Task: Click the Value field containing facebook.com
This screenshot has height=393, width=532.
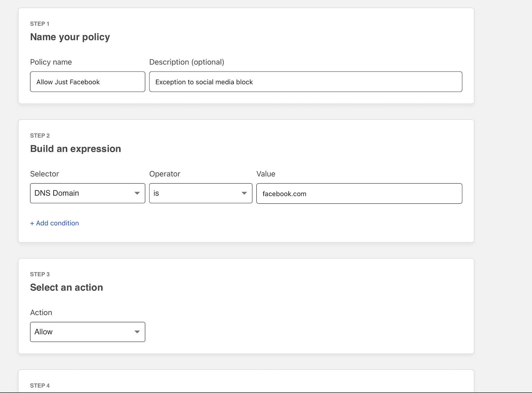Action: point(359,193)
